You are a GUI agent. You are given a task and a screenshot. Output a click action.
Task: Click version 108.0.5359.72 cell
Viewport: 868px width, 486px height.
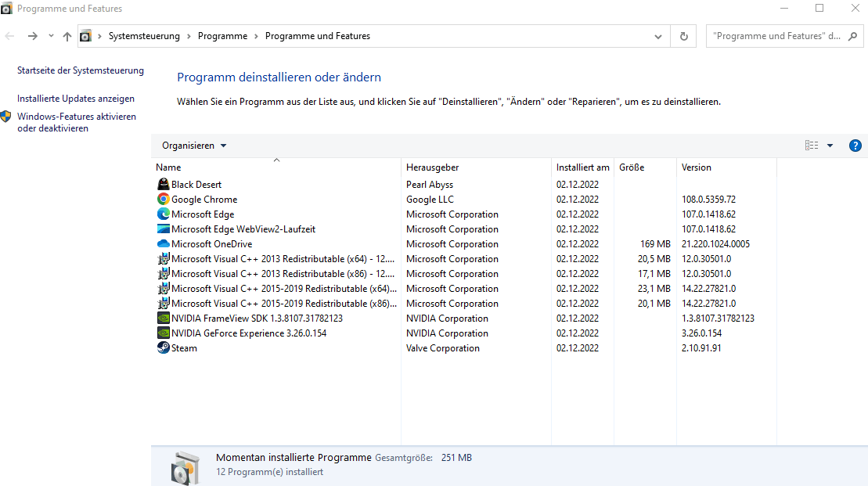708,200
